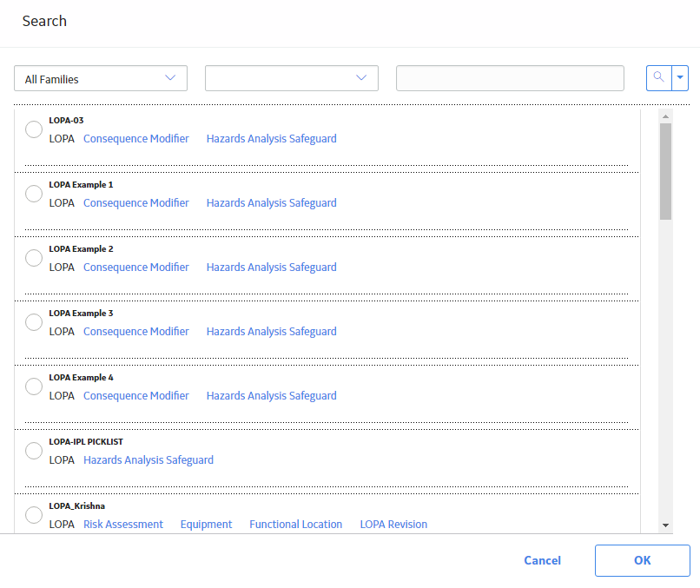Viewport: 700px width, 588px height.
Task: Click the Cancel button
Action: [x=543, y=560]
